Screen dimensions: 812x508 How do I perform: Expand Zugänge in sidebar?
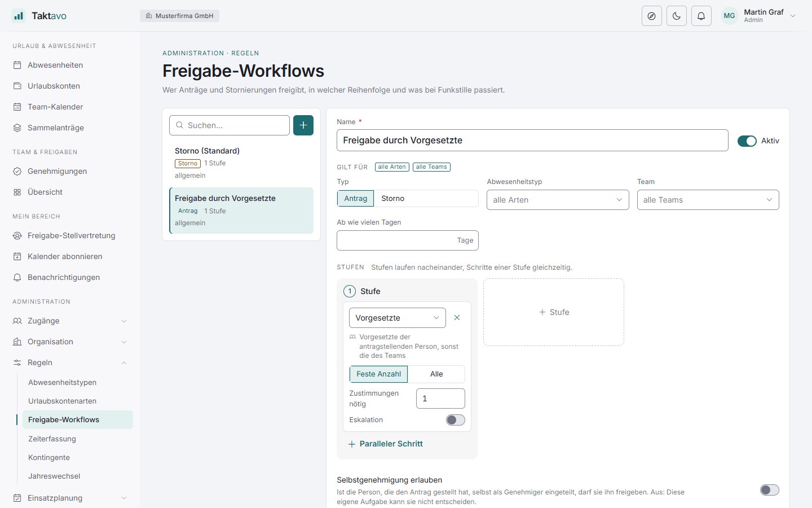(x=70, y=321)
